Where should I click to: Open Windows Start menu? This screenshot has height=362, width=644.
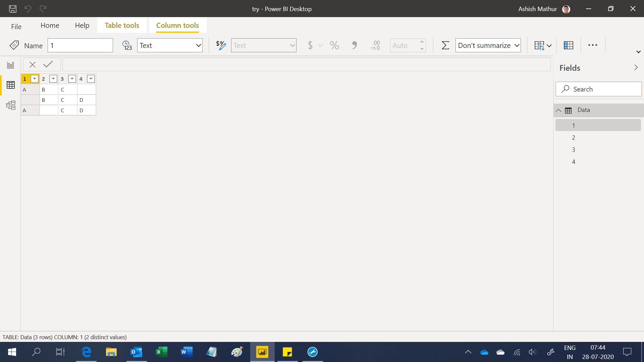point(12,352)
